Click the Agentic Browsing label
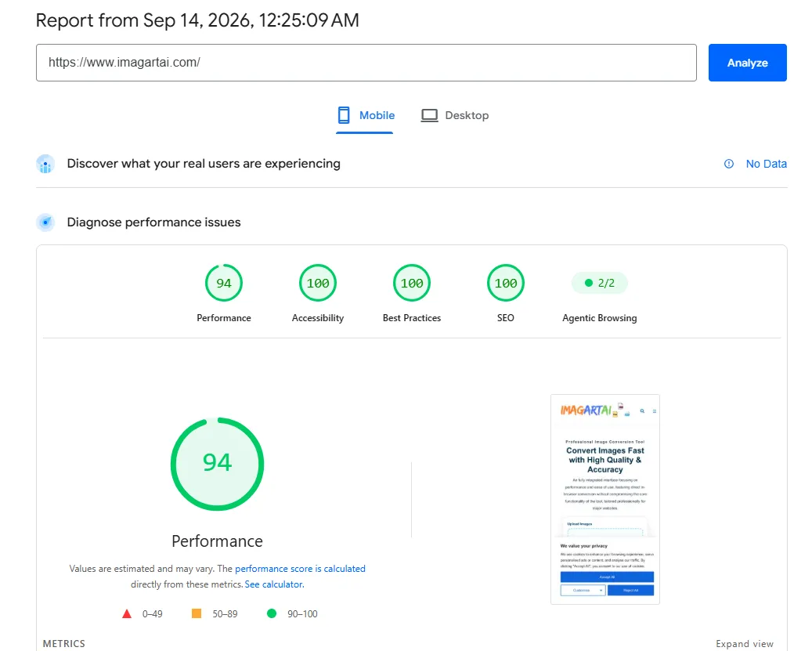Viewport: 812px width, 651px height. [x=600, y=318]
